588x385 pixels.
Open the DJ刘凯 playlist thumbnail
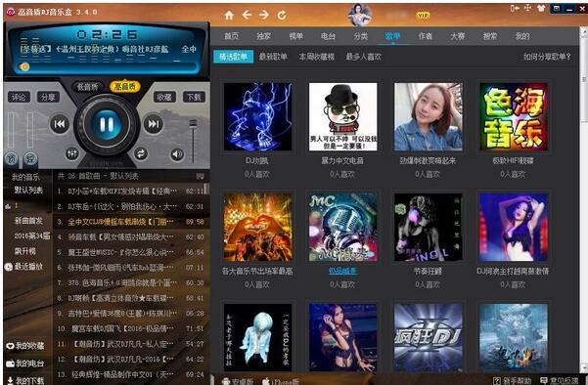(x=257, y=117)
